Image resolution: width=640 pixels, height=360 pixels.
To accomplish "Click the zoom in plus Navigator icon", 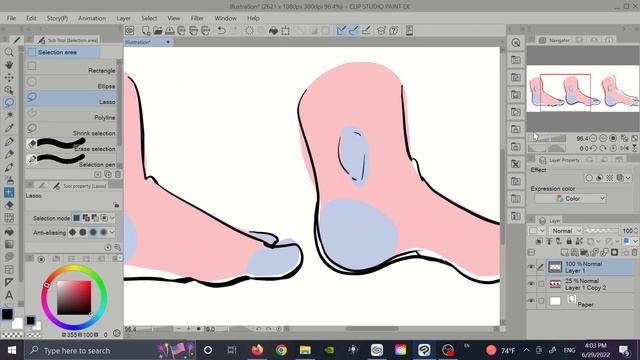I will pos(603,139).
